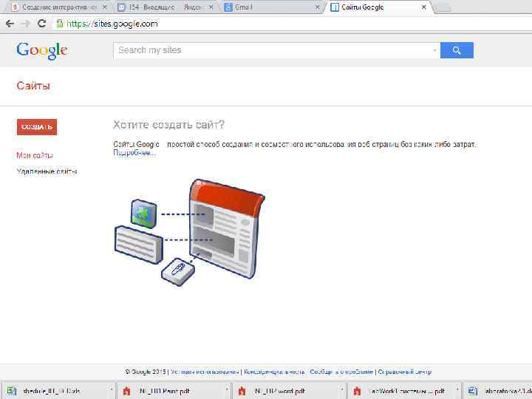Expand menu arrow for Paint.pdf download
Screen dimensions: 532x399
pos(227,390)
